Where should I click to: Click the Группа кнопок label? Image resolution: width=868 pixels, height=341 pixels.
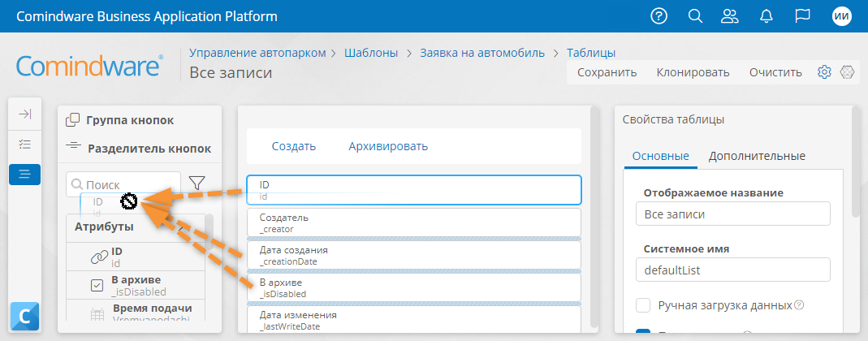coord(130,120)
